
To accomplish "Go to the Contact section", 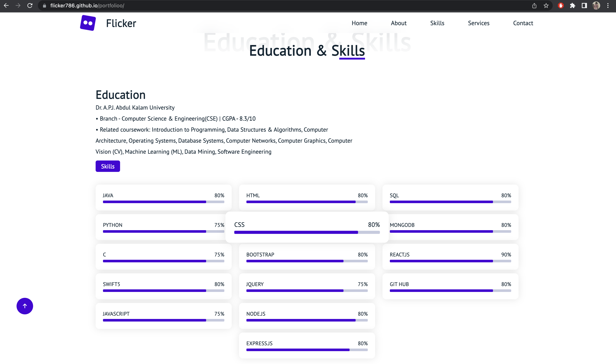I will [523, 23].
